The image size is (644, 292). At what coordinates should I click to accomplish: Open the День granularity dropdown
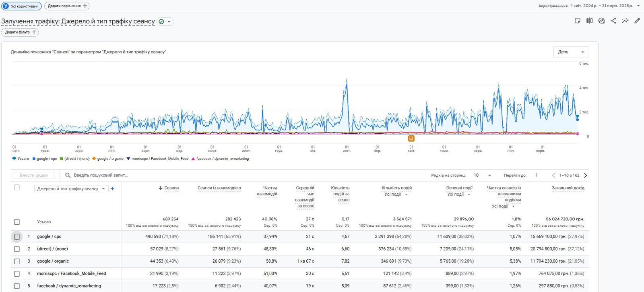571,52
